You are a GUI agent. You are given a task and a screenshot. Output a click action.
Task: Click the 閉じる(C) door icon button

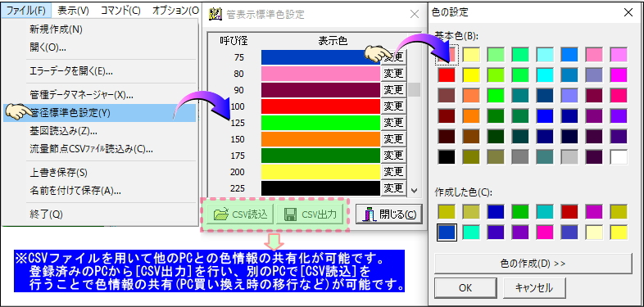tap(388, 214)
